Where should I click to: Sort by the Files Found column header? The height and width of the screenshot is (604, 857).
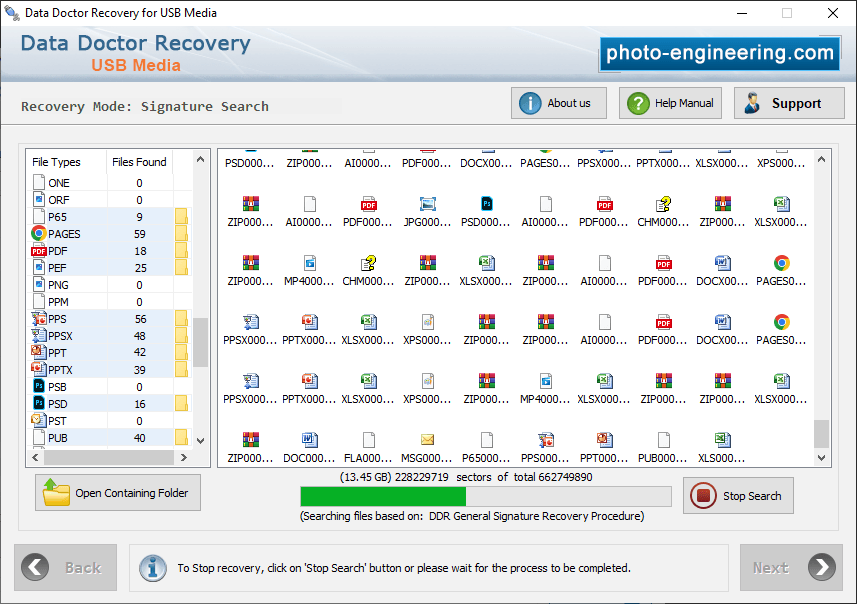tap(139, 162)
